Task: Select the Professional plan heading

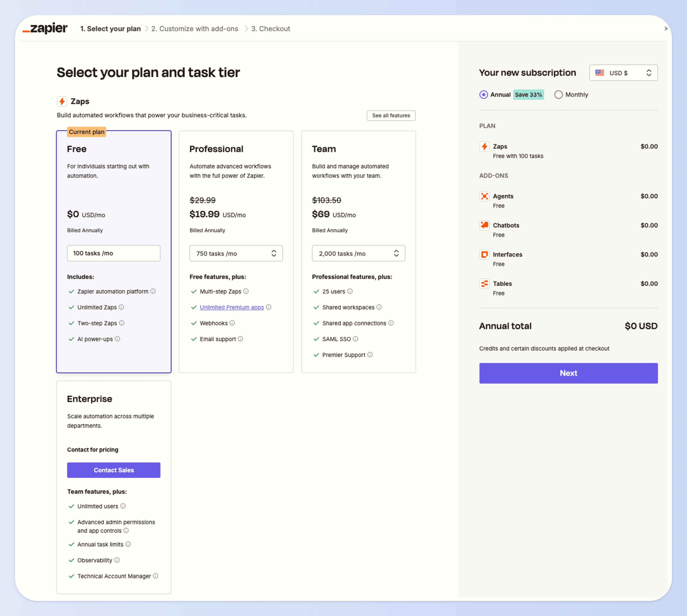Action: [216, 149]
